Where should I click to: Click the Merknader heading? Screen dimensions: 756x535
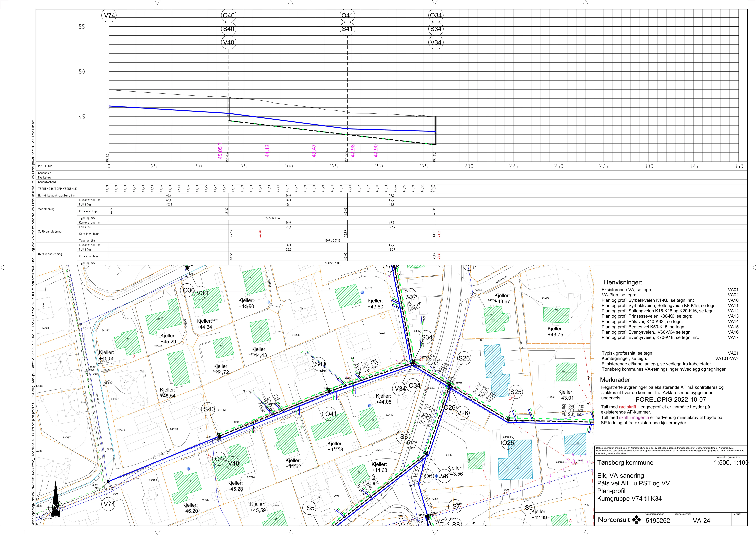click(x=616, y=380)
